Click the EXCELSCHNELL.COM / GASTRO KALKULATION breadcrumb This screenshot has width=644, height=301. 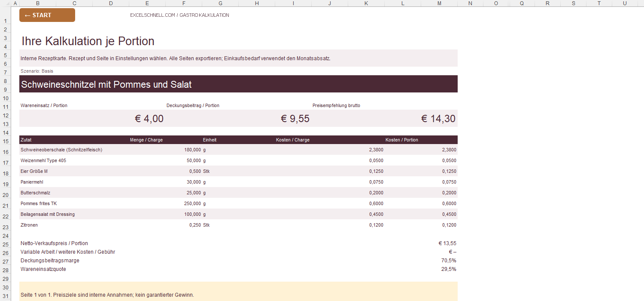pyautogui.click(x=179, y=15)
